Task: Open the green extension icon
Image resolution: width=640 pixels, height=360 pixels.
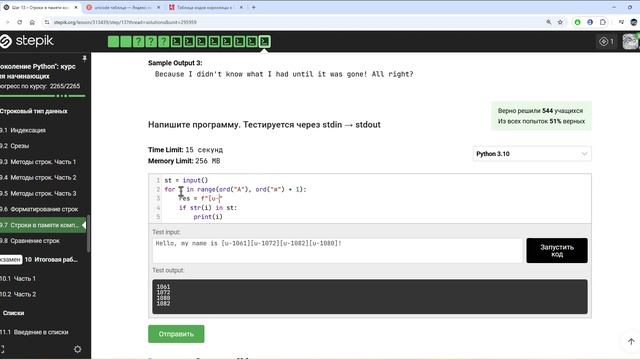Action: pyautogui.click(x=578, y=22)
